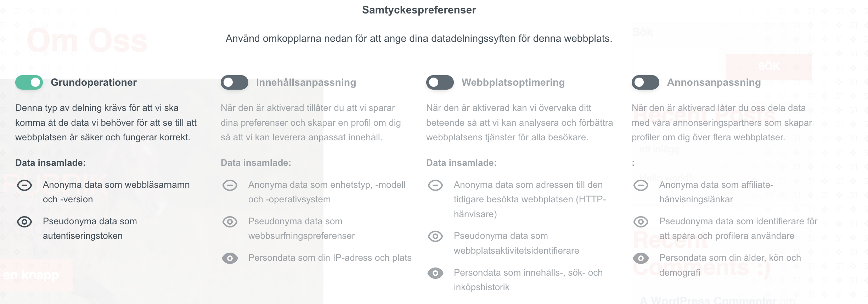Click the pseudonymous eye icon beside autentiseringstoken
The height and width of the screenshot is (304, 868).
(24, 222)
